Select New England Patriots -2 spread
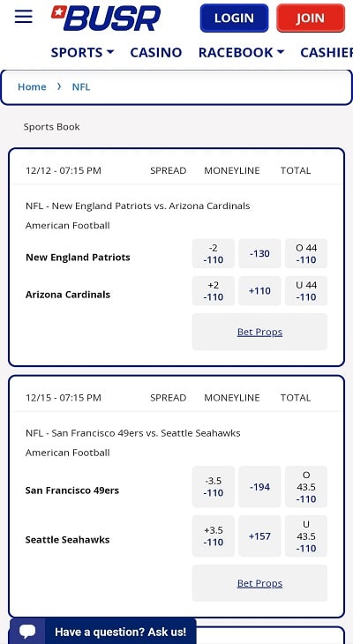This screenshot has width=353, height=644. coord(214,253)
